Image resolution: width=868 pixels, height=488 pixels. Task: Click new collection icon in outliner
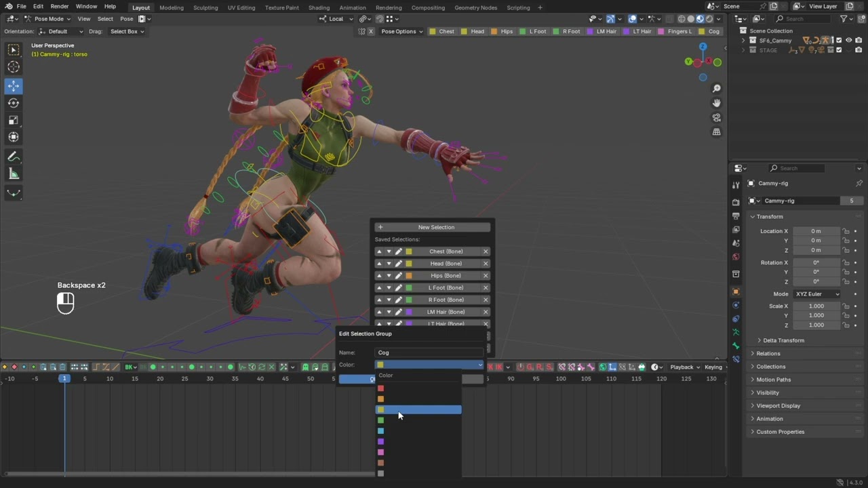[x=861, y=19]
